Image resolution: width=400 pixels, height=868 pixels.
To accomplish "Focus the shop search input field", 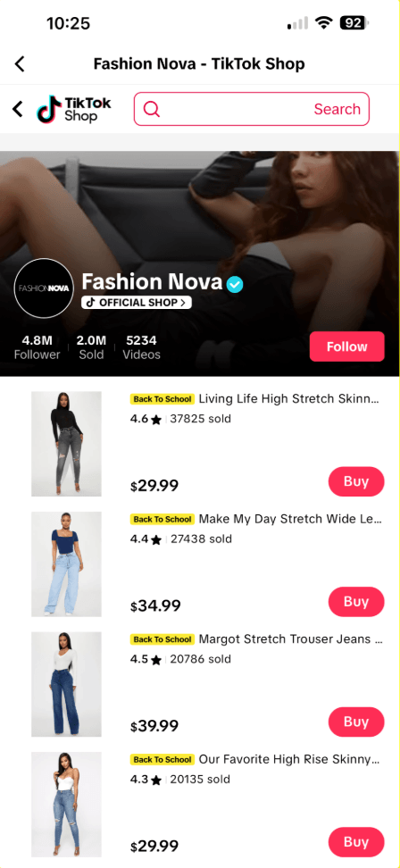I will coord(252,109).
